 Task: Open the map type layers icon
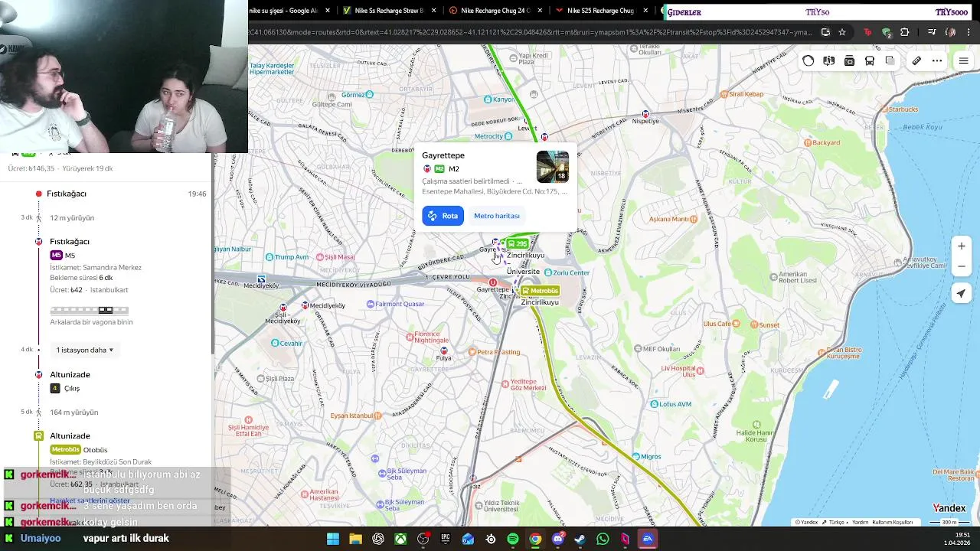click(829, 60)
